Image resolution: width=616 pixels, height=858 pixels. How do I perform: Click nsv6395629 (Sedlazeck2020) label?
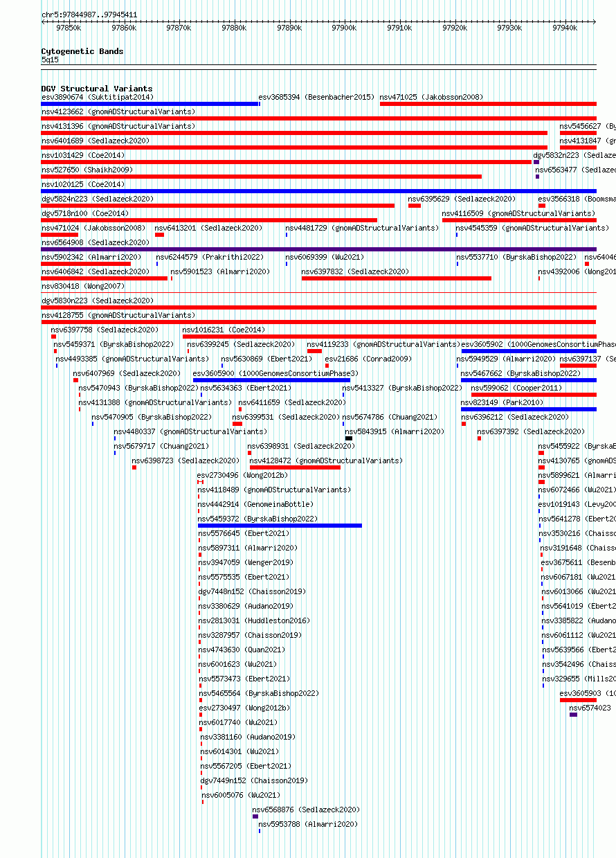click(x=462, y=199)
